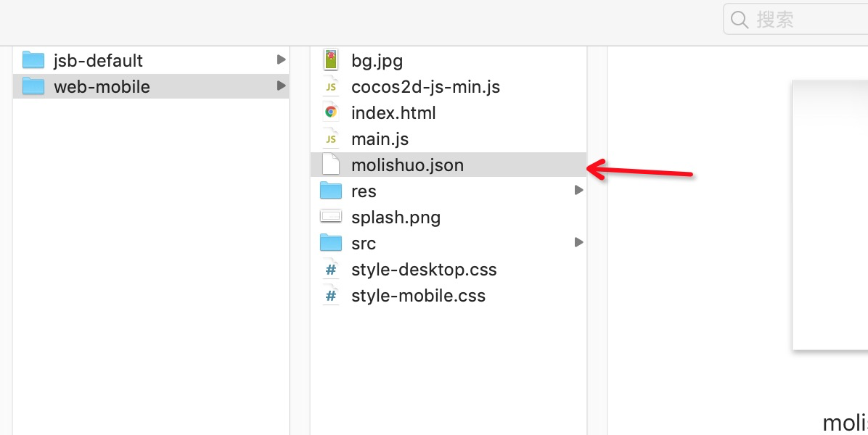This screenshot has height=435, width=868.
Task: Click the Chrome icon for index.html
Action: [x=331, y=112]
